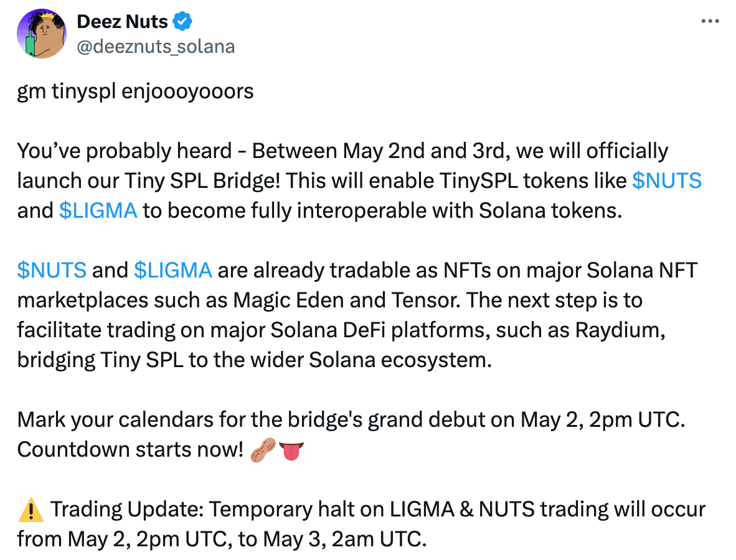Viewport: 736px width, 560px height.
Task: Open $LIGMA cashtag before "are already tradable"
Action: (x=173, y=270)
